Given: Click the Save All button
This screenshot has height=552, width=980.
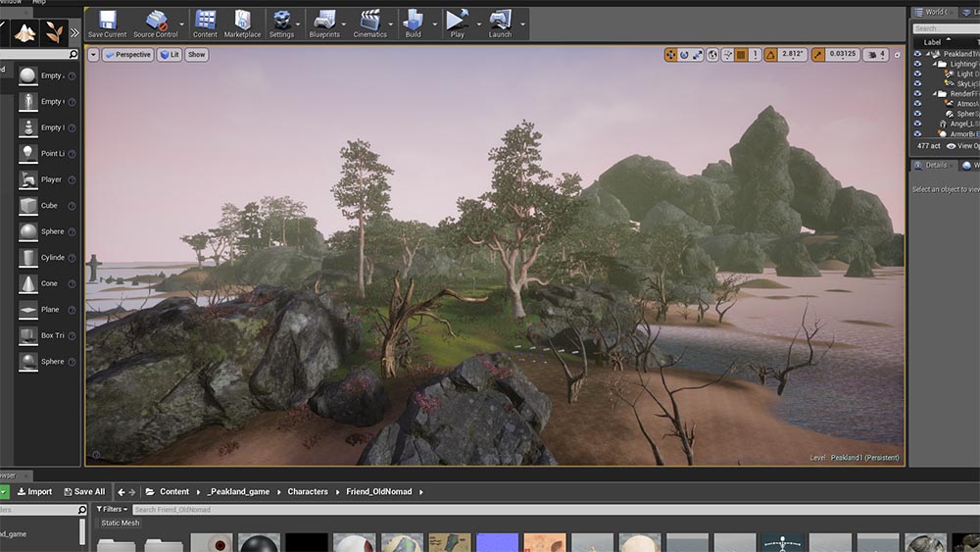Looking at the screenshot, I should click(84, 492).
